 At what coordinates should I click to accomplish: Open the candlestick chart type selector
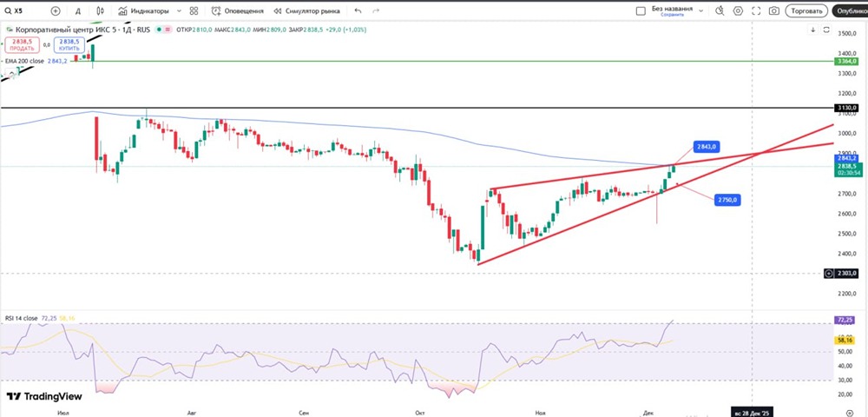(100, 10)
